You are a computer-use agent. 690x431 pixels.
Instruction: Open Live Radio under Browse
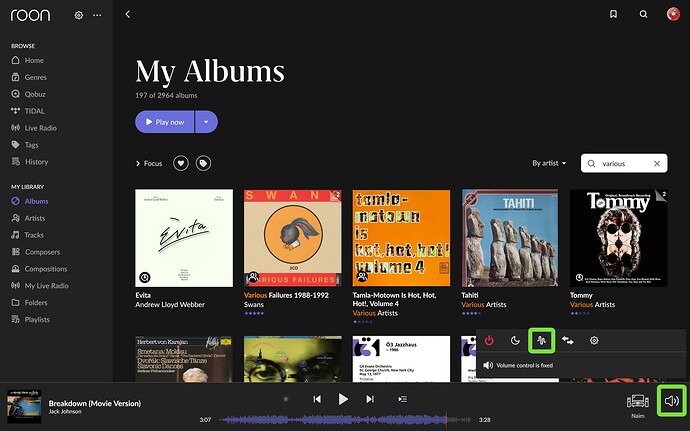(34, 128)
